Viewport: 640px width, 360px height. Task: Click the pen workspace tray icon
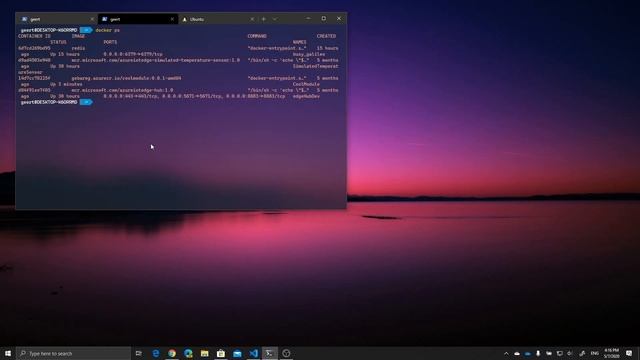582,353
